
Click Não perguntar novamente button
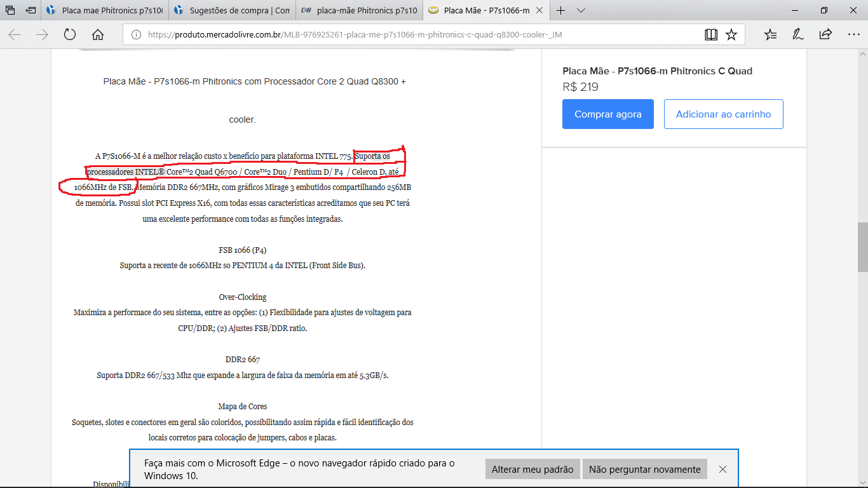[645, 470]
